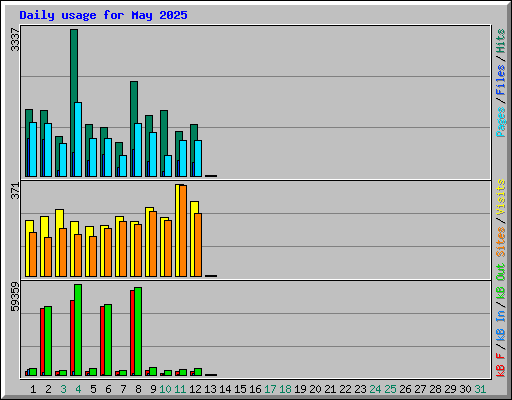Image resolution: width=512 pixels, height=400 pixels.
Task: Click the green kB Out bar for day 4
Action: (78, 330)
